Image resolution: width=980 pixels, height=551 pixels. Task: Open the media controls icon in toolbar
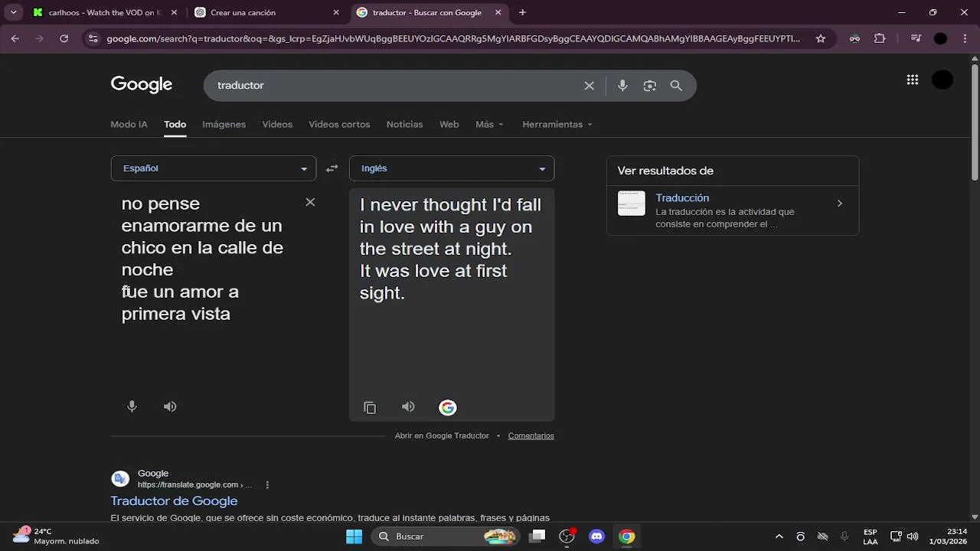point(916,38)
